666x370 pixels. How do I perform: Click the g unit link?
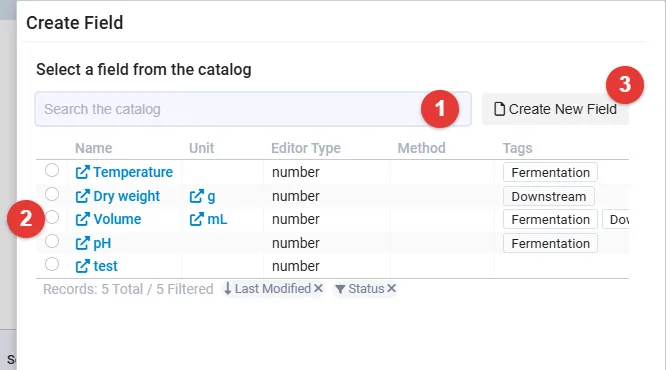[x=211, y=197]
